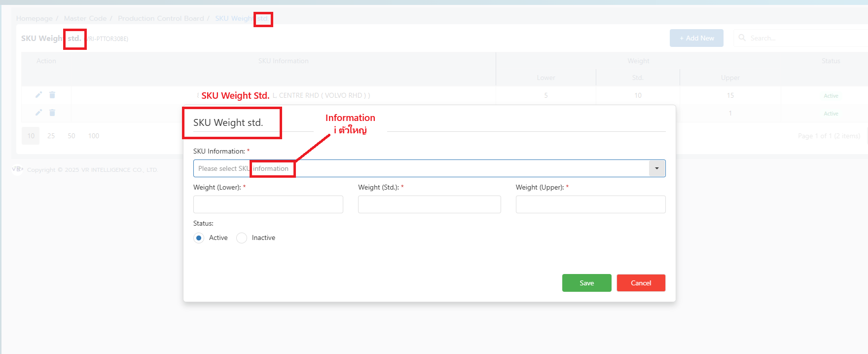Cancel the SKU weight dialog
Viewport: 868px width, 354px height.
point(641,283)
